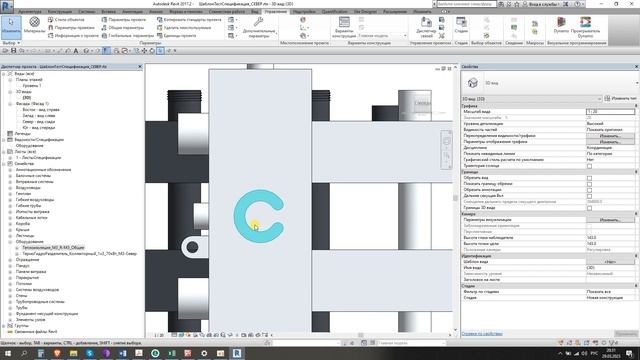640x360 pixels.
Task: Open Параметры привязки (Snaps) settings
Action: [x=71, y=28]
